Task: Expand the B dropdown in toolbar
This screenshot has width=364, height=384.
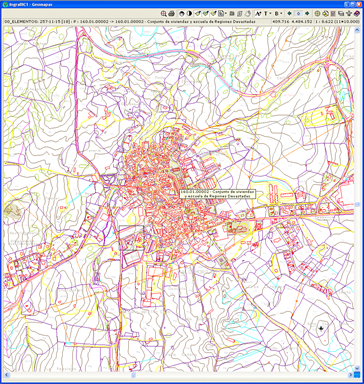Action: (281, 14)
